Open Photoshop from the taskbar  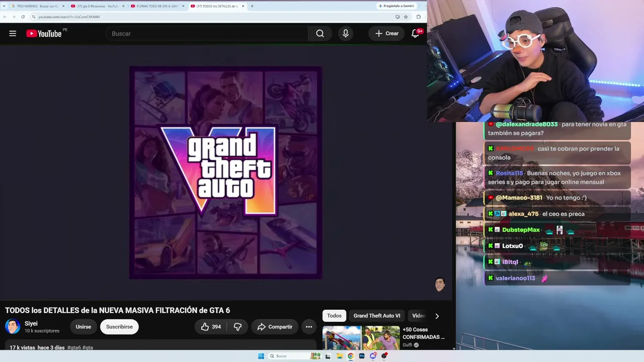click(x=362, y=356)
